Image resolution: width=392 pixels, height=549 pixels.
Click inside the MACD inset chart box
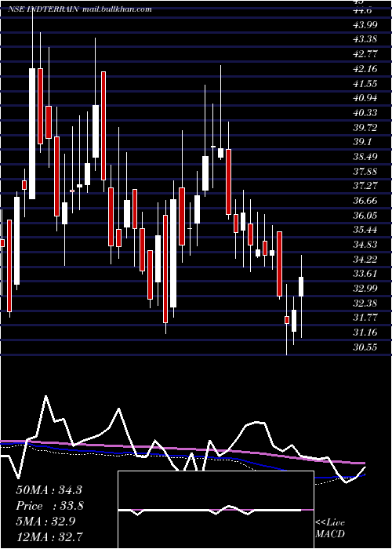[216, 510]
